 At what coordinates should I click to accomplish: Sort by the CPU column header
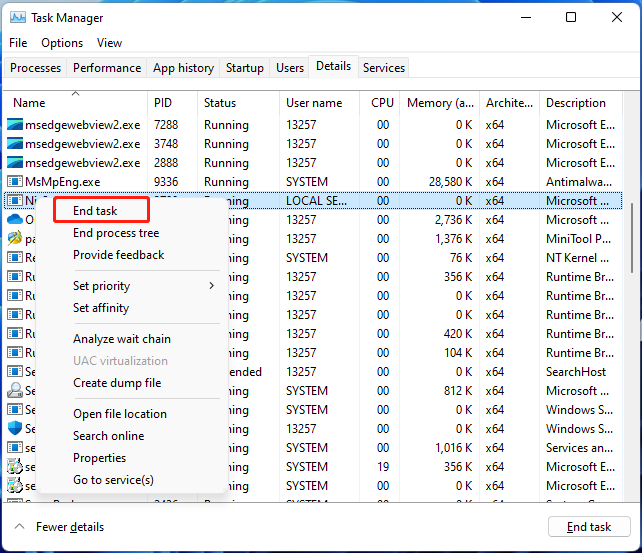[x=379, y=103]
